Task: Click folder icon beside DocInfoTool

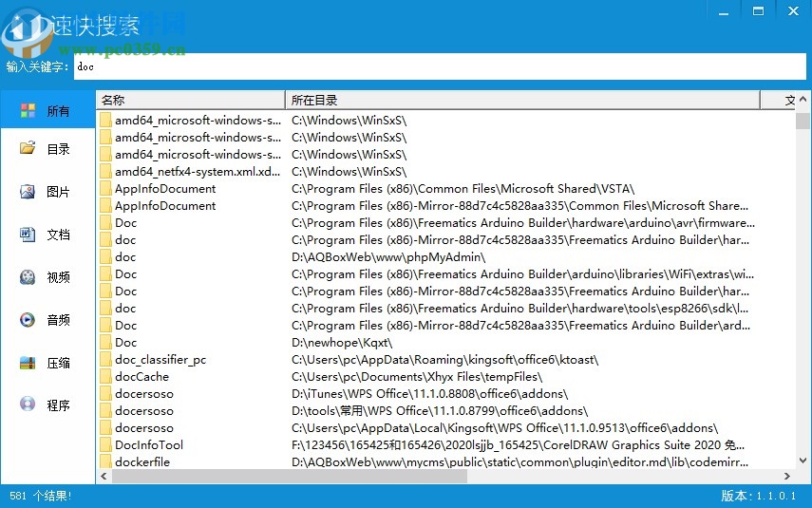Action: click(105, 444)
